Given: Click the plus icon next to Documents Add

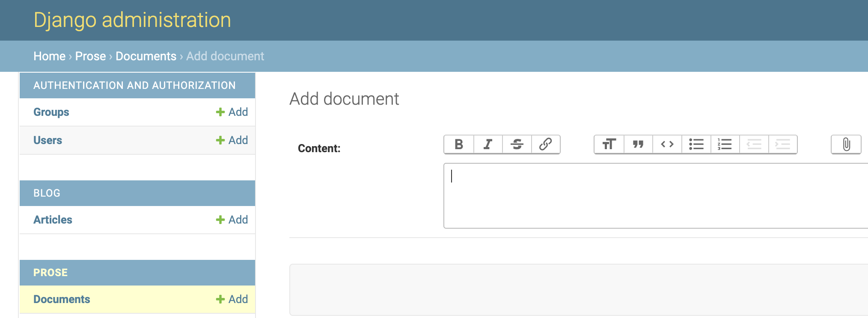Looking at the screenshot, I should (220, 299).
